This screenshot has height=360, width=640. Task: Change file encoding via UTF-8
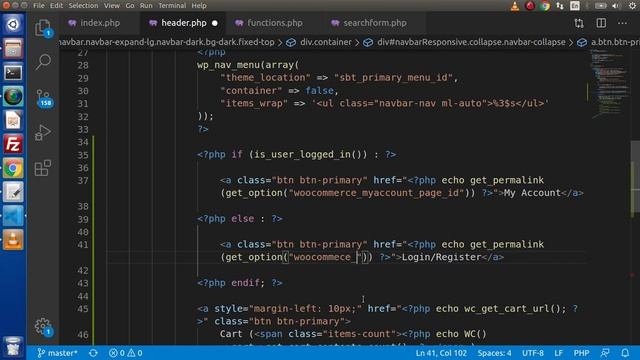point(533,353)
